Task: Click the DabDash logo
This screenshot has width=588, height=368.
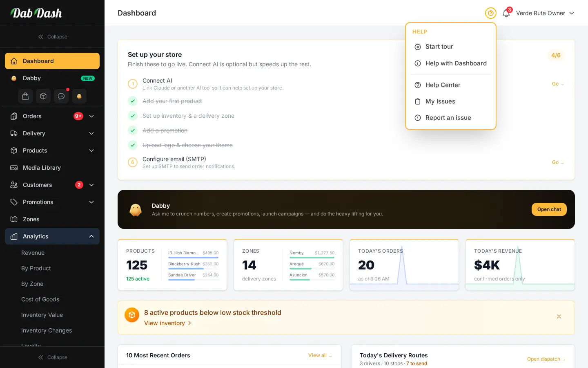Action: tap(36, 13)
